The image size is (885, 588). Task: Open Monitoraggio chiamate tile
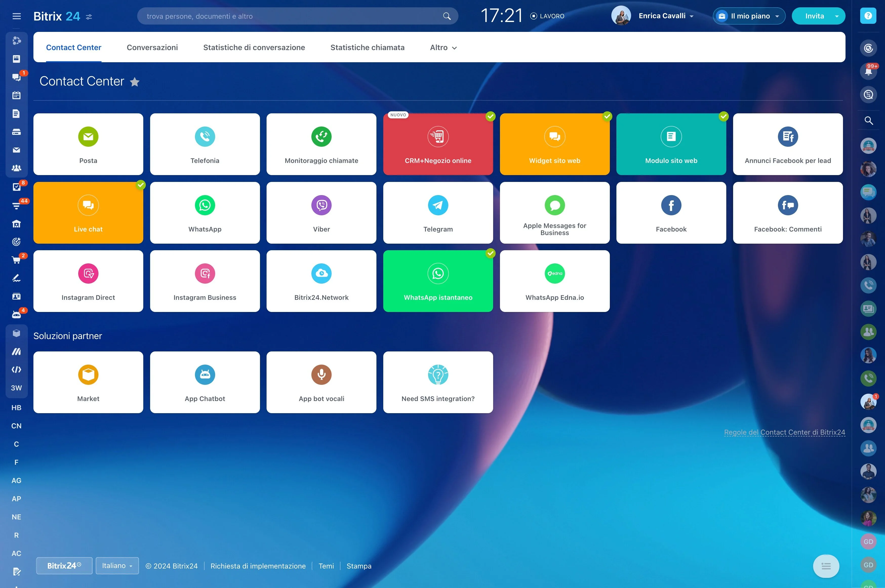click(321, 144)
